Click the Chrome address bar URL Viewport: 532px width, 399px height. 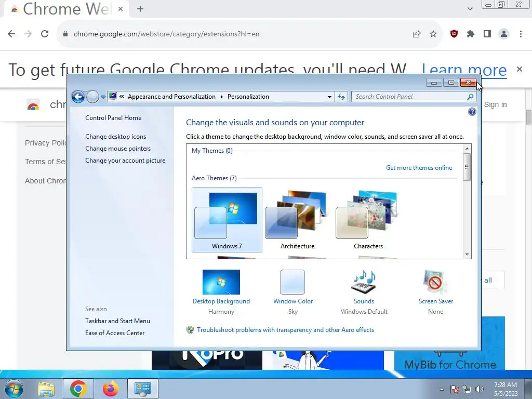coord(166,34)
